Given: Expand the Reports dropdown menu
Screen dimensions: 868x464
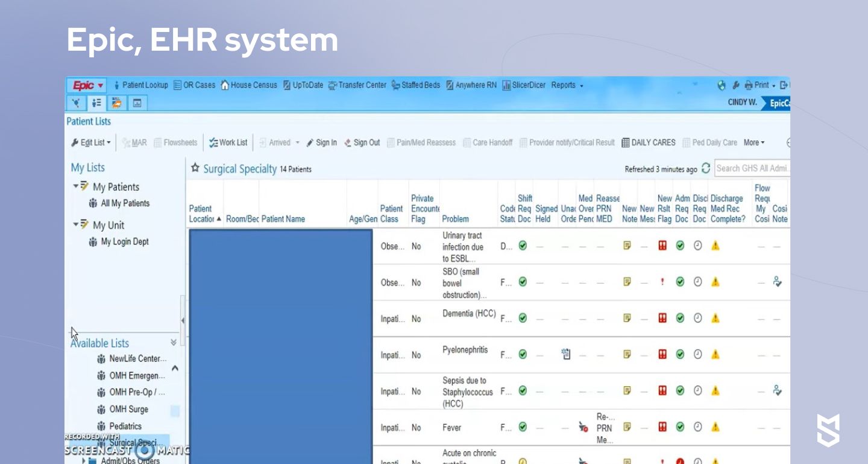Looking at the screenshot, I should pos(567,85).
